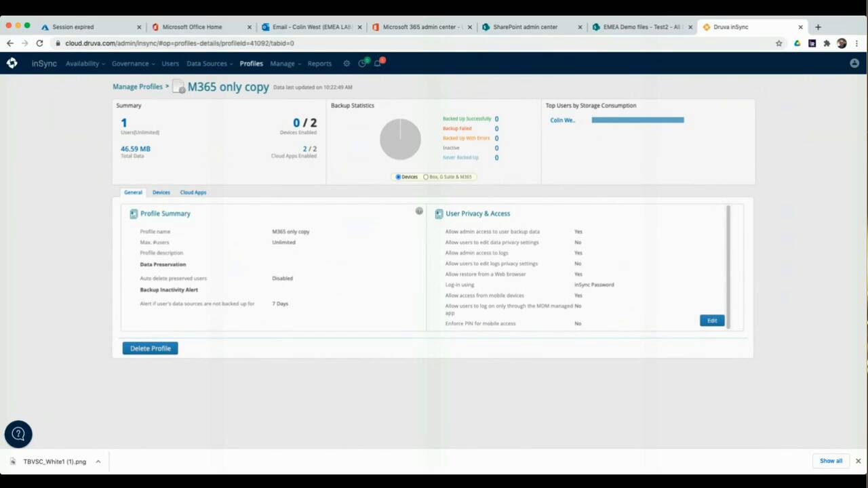
Task: Expand the Availability menu
Action: pos(85,64)
